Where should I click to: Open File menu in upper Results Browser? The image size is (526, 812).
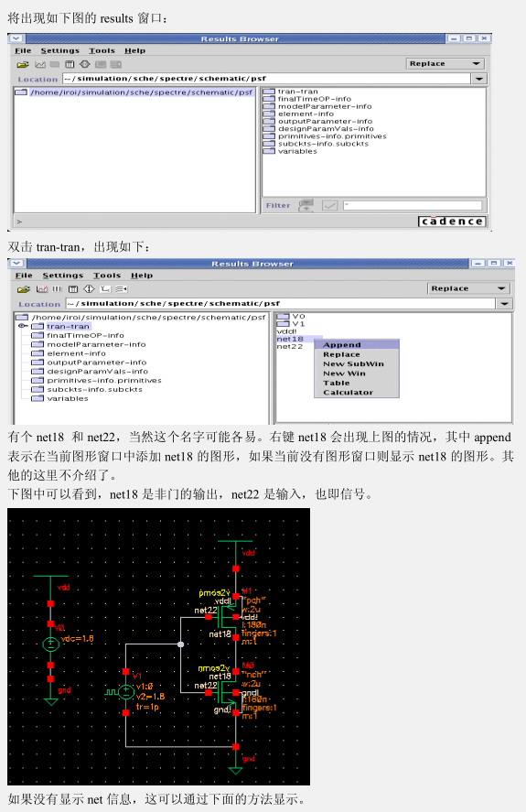(x=23, y=50)
